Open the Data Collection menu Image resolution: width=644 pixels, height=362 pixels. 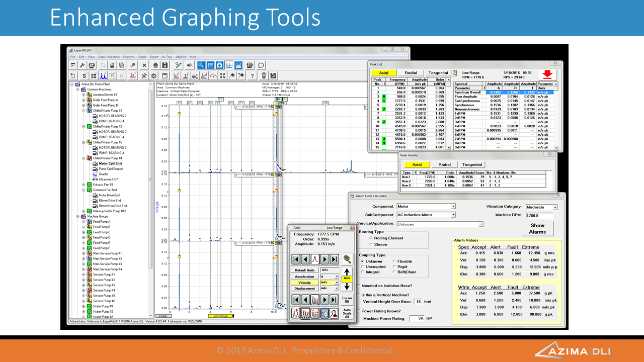pos(109,57)
